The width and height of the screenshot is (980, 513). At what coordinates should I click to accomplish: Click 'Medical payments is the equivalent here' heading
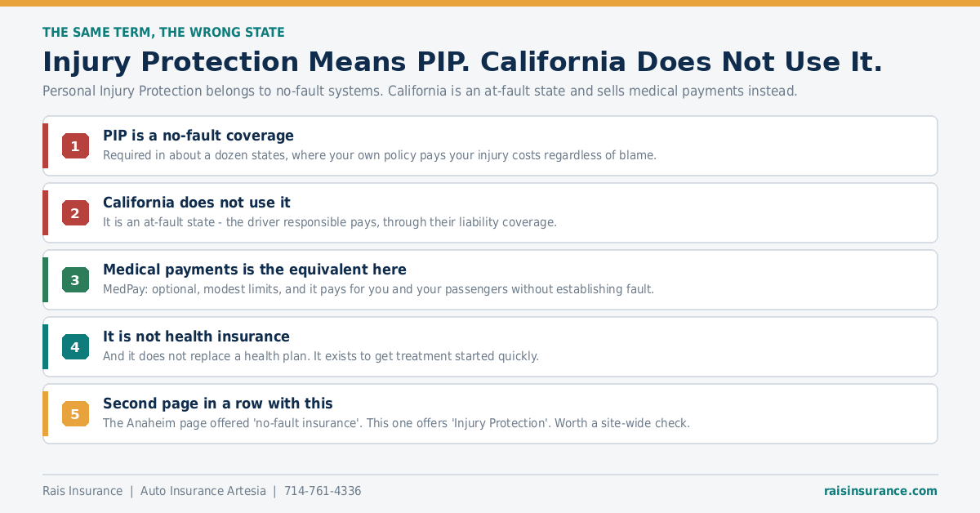tap(255, 270)
